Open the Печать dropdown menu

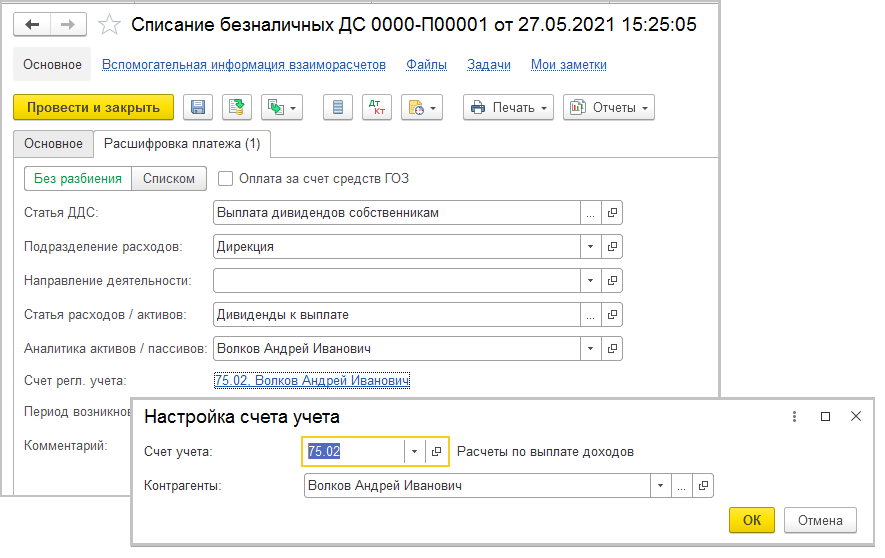[509, 107]
